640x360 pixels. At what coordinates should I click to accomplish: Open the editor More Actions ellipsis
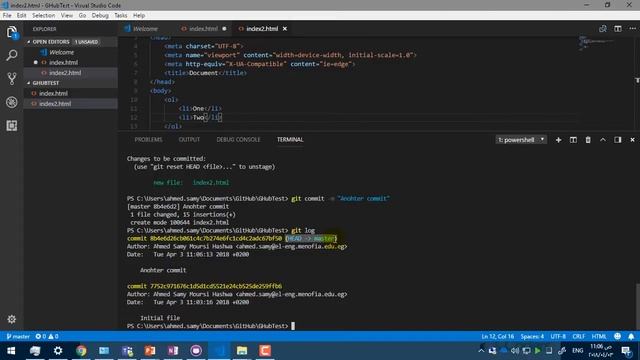click(632, 29)
